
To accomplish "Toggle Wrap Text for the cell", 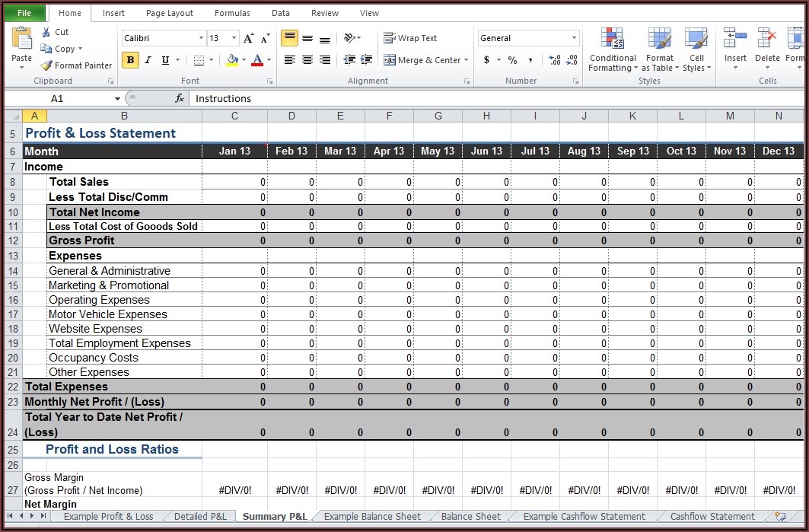I will pyautogui.click(x=410, y=38).
